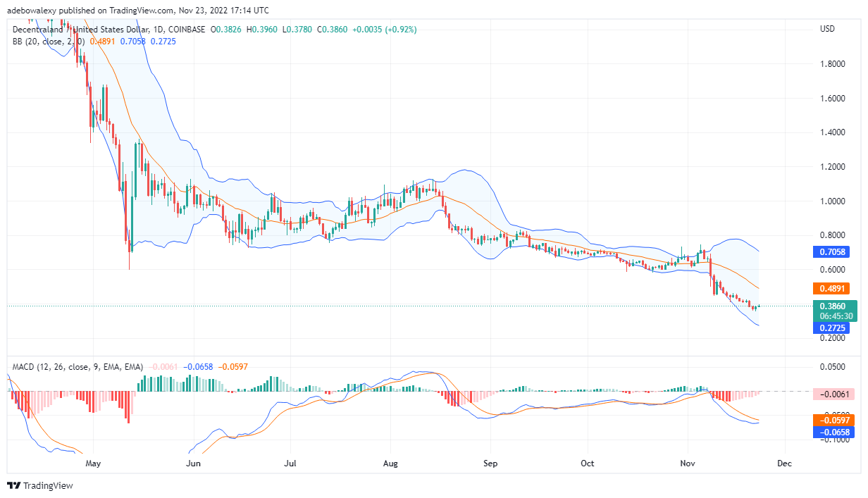Click the Oct label on time axis
This screenshot has width=868, height=498.
point(588,463)
